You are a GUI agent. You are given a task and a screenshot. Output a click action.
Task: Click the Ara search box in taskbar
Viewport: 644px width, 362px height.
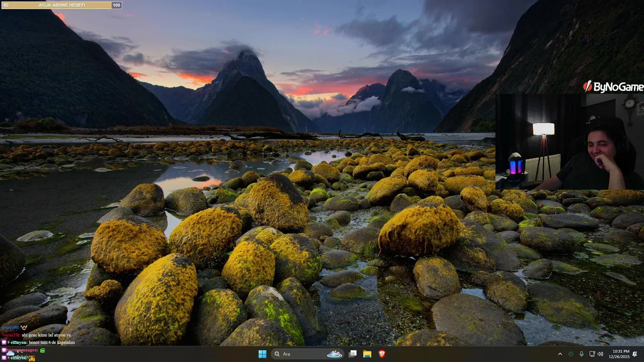coord(308,354)
